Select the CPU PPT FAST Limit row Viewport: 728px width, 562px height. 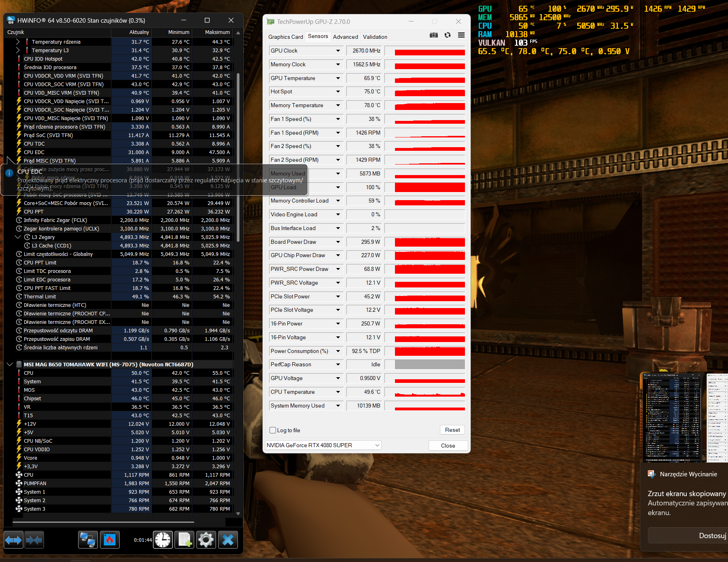(x=118, y=288)
